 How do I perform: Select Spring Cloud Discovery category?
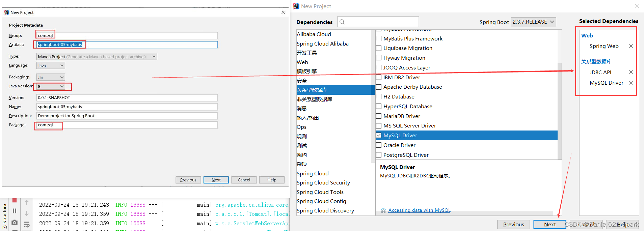(x=325, y=210)
